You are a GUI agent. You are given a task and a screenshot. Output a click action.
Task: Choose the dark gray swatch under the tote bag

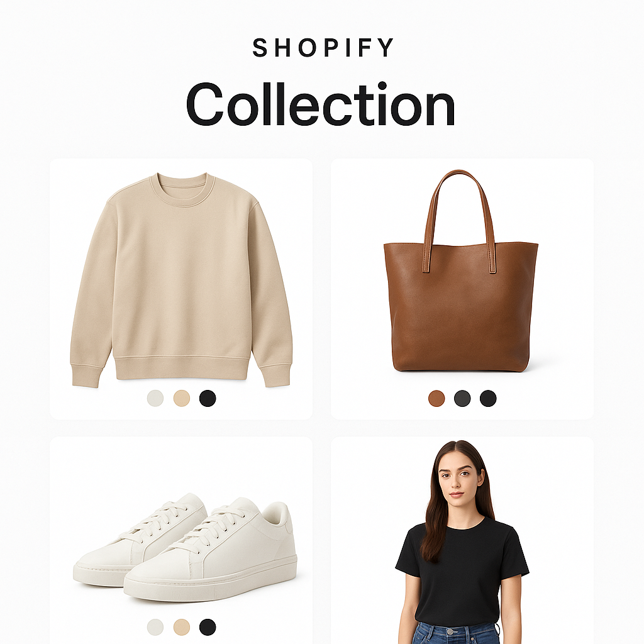(462, 398)
